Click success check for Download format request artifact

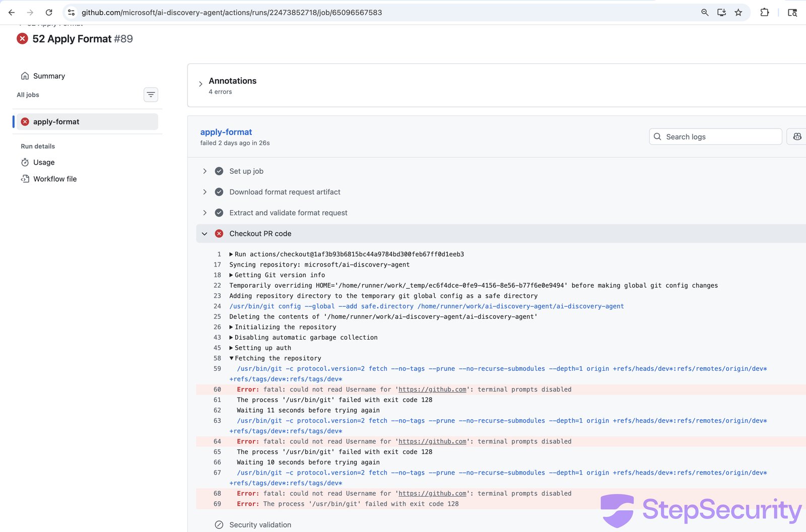pos(219,192)
